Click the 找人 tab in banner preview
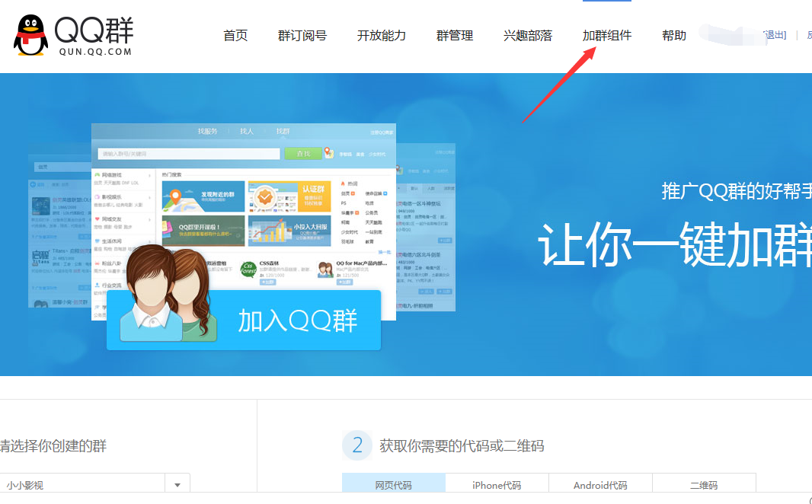Screen dimensions: 812x504 click(x=247, y=132)
